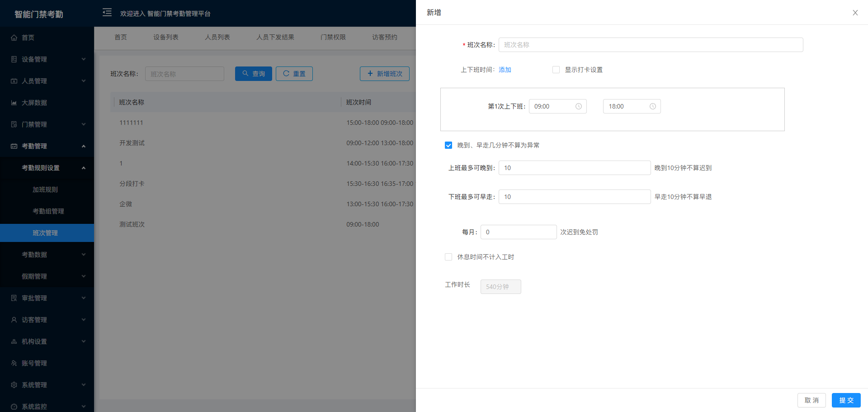
Task: Click the 考勤管理 calendar icon
Action: (x=14, y=146)
